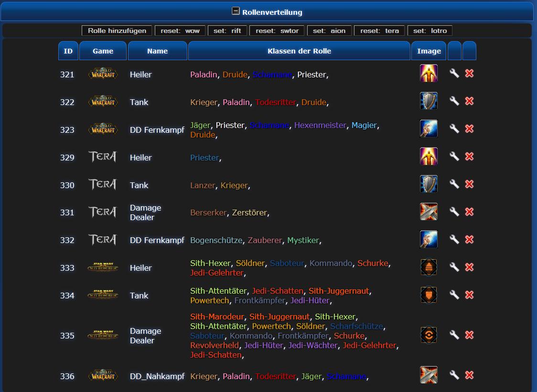Click the healer image of role 321

(429, 74)
